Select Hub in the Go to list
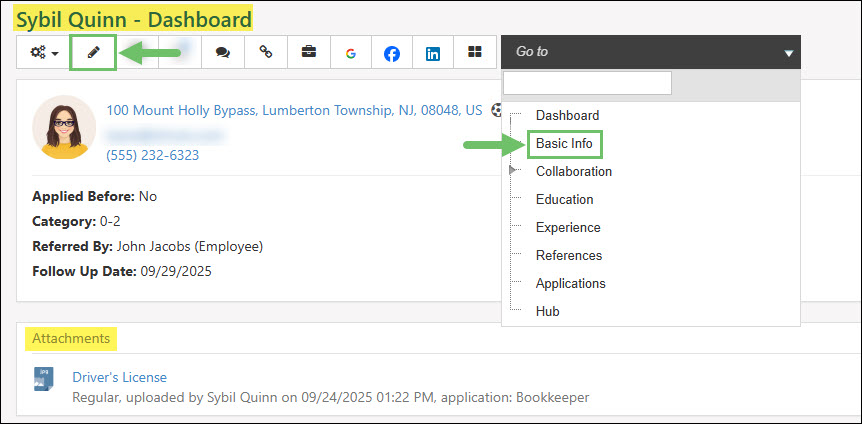 pyautogui.click(x=548, y=311)
